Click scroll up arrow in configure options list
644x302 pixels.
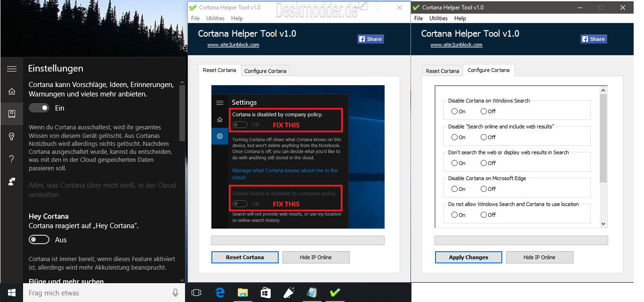pyautogui.click(x=603, y=90)
